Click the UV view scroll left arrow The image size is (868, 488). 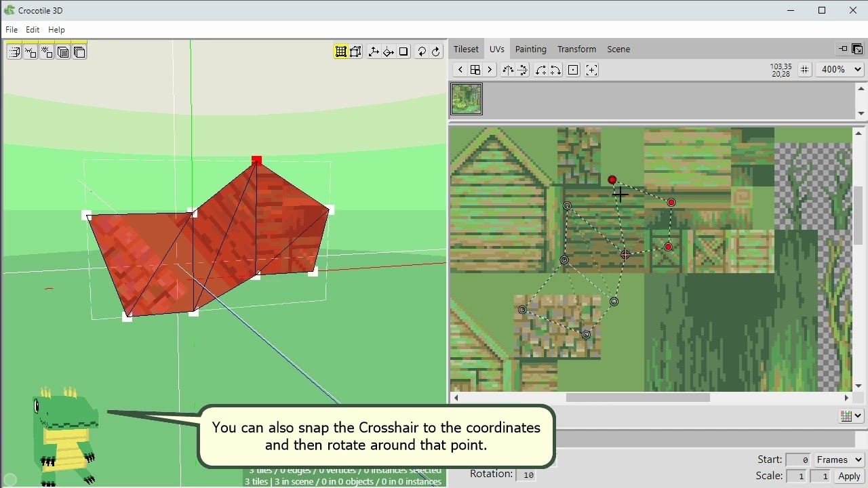tap(456, 398)
